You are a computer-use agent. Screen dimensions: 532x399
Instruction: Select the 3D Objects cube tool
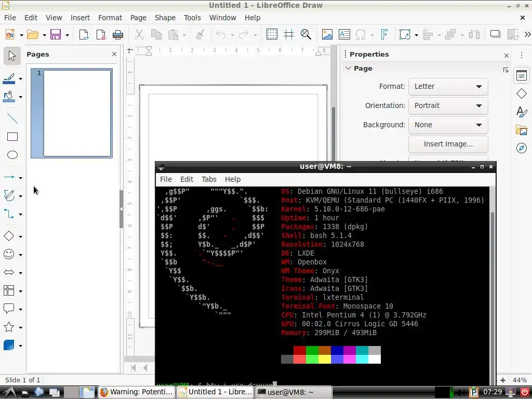click(x=9, y=345)
